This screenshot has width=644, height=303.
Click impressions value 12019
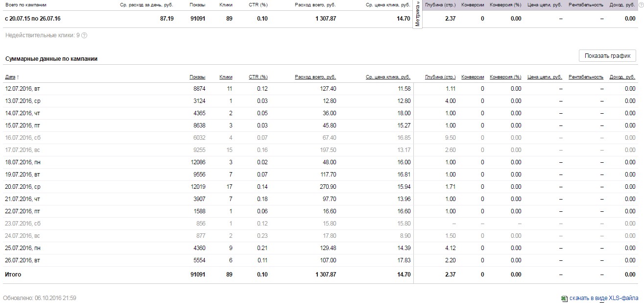[x=198, y=187]
